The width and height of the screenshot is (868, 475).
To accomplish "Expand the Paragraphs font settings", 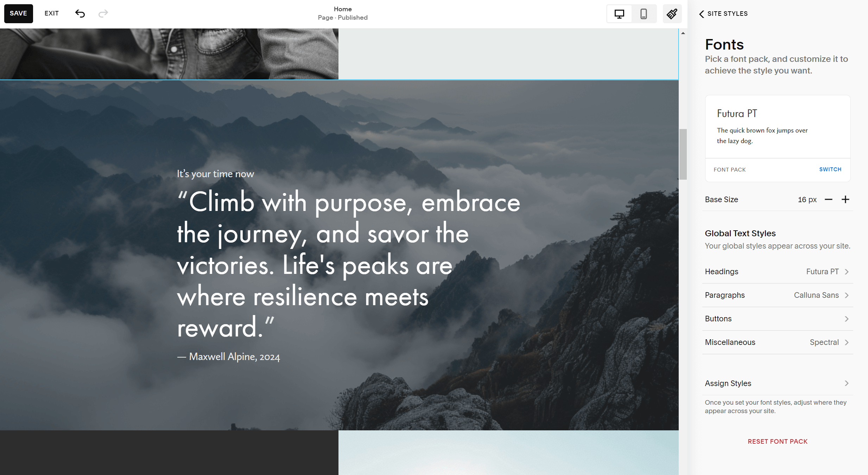I will click(x=778, y=295).
